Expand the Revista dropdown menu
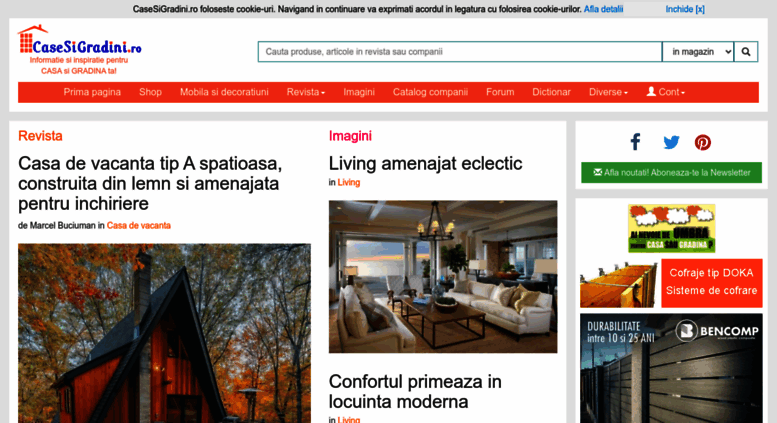This screenshot has width=777, height=423. coord(306,92)
